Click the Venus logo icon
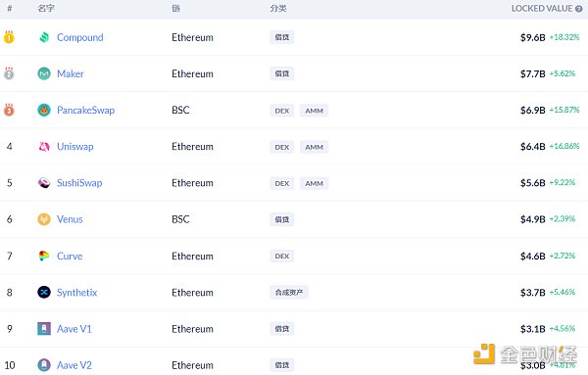 click(x=44, y=219)
